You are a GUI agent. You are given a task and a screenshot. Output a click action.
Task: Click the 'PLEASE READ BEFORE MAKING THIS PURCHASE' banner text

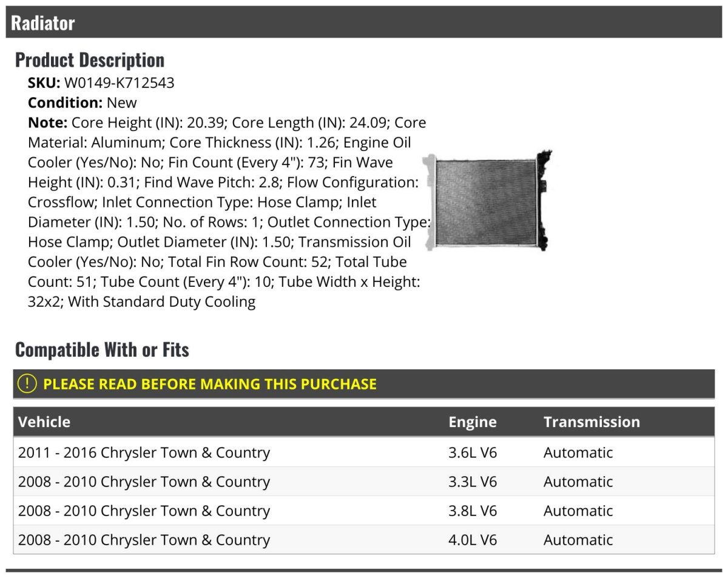(x=210, y=384)
